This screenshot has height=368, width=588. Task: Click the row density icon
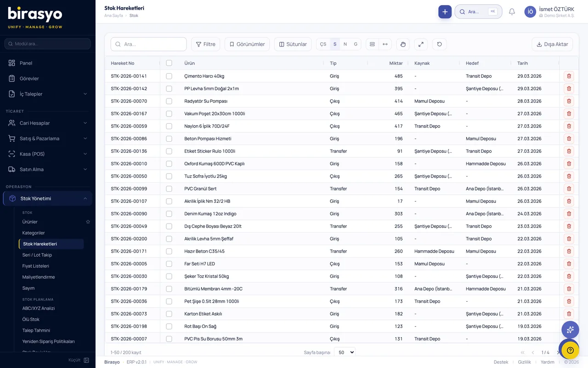coord(372,44)
